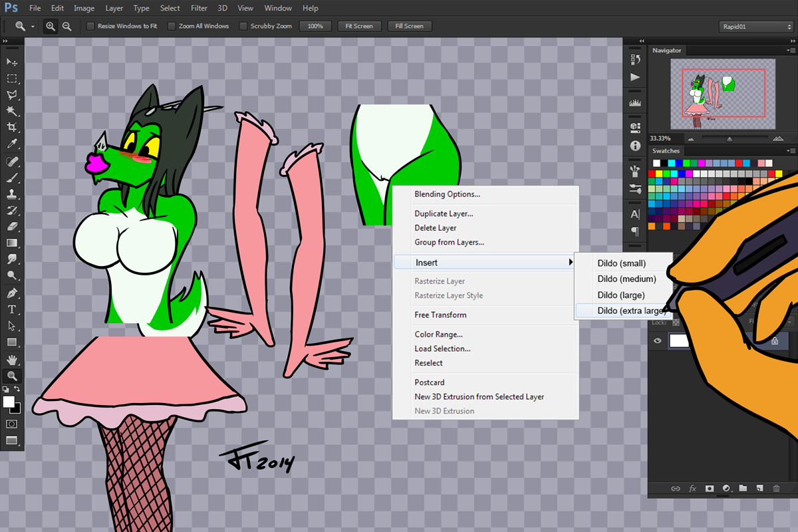Select the Move tool
Viewport: 798px width, 532px height.
pyautogui.click(x=12, y=62)
